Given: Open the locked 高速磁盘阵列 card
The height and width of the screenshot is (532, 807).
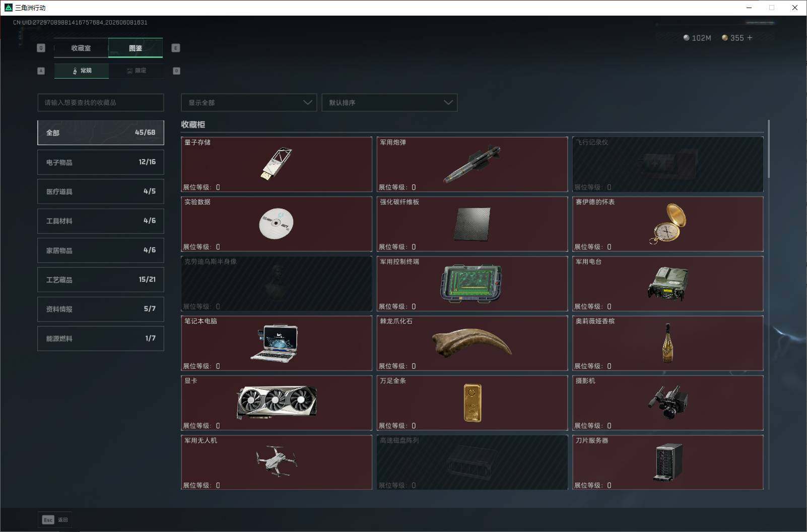Looking at the screenshot, I should tap(472, 462).
